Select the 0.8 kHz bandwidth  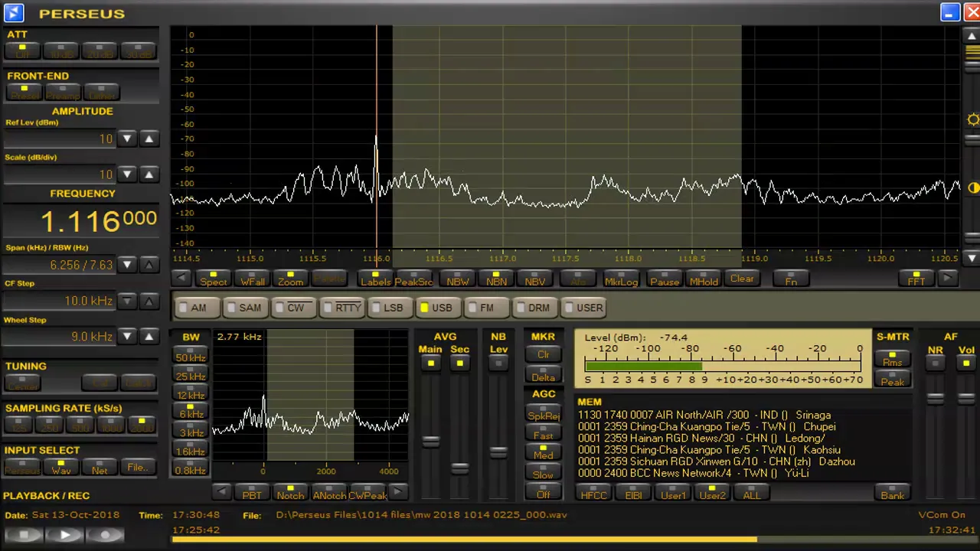click(191, 469)
